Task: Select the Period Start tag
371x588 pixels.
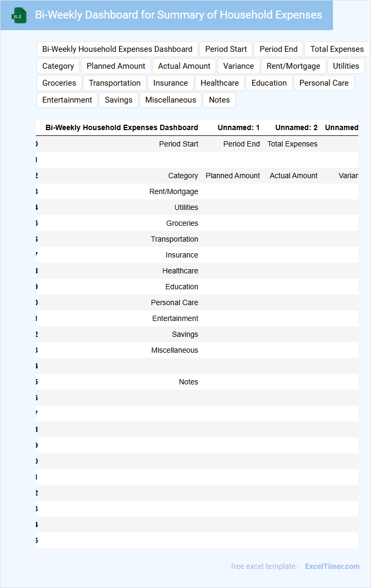Action: [226, 49]
